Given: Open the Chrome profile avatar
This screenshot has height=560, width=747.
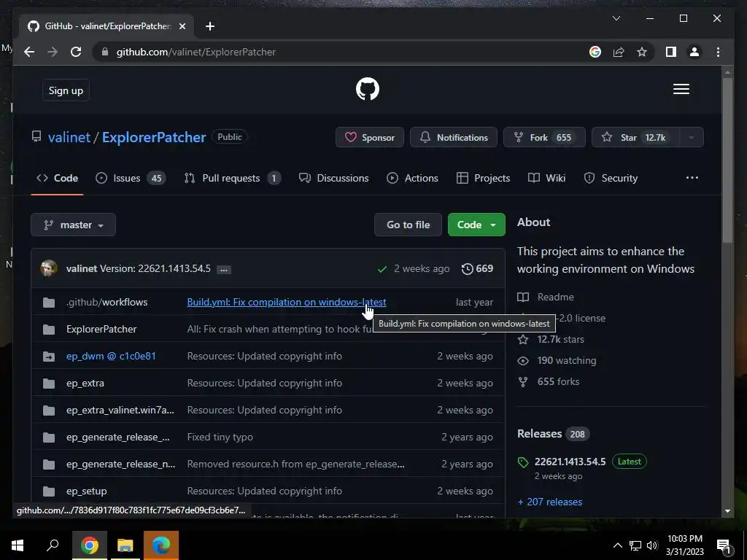Looking at the screenshot, I should pyautogui.click(x=694, y=52).
